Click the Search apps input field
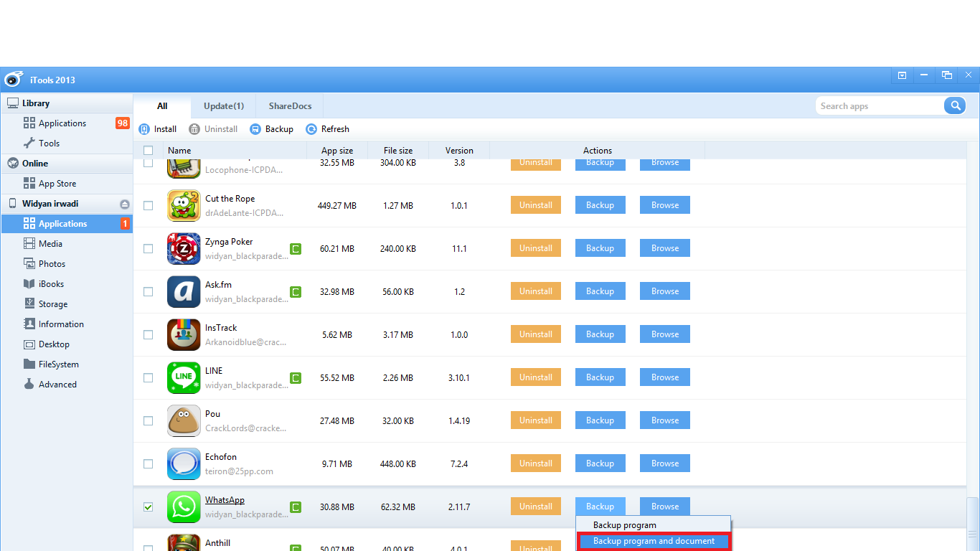The height and width of the screenshot is (551, 980). click(x=880, y=106)
